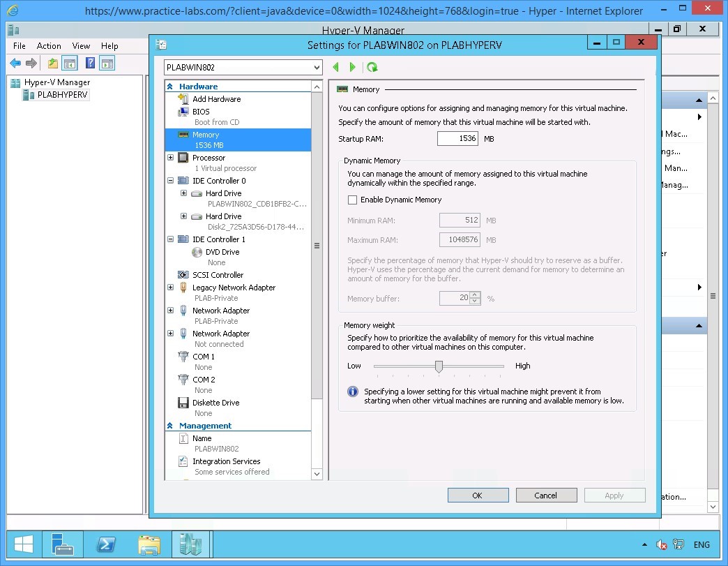The image size is (728, 566).
Task: Select the Processor hardware item
Action: tap(209, 157)
